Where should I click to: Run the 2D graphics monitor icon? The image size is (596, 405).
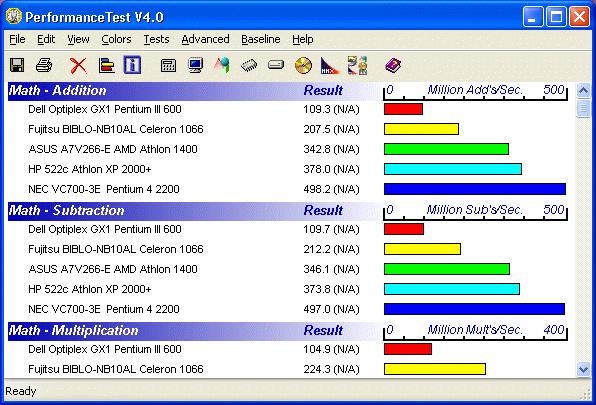(x=195, y=65)
